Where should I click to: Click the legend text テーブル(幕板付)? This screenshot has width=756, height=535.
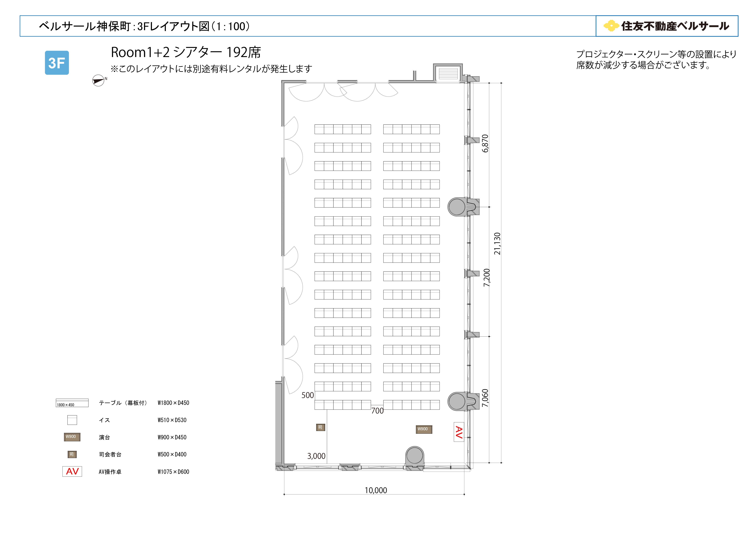123,403
